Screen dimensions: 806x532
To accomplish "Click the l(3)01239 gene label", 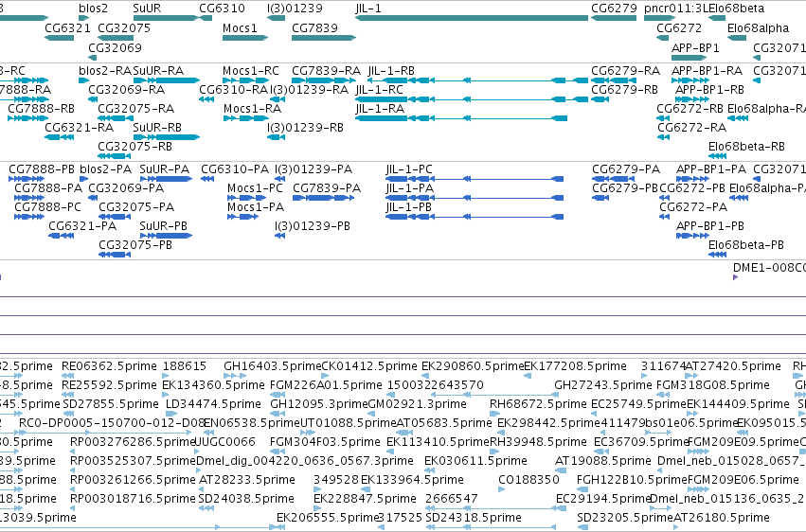I will point(295,9).
